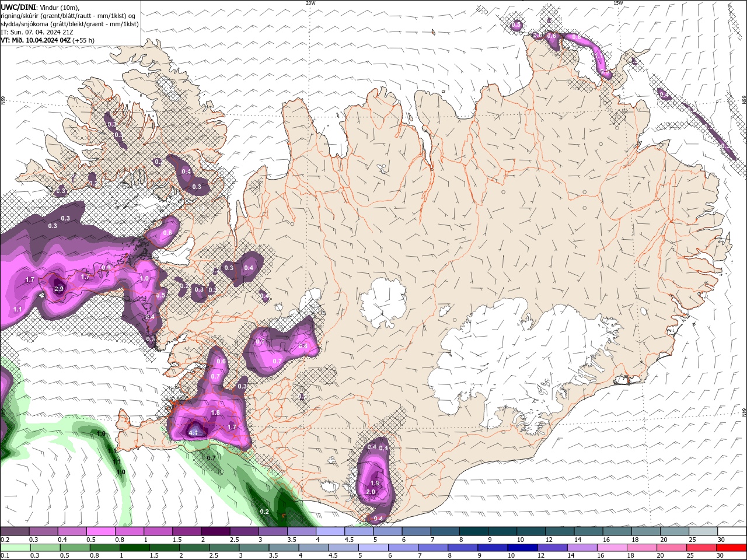The image size is (747, 560).
Task: Click the upper legend swatch between 8 and 9
Action: coord(473,531)
